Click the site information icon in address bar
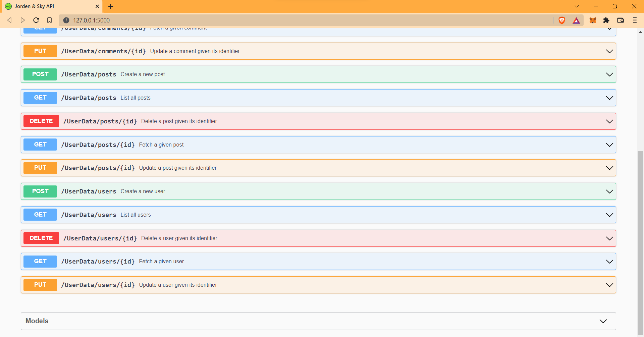The image size is (644, 337). [66, 20]
